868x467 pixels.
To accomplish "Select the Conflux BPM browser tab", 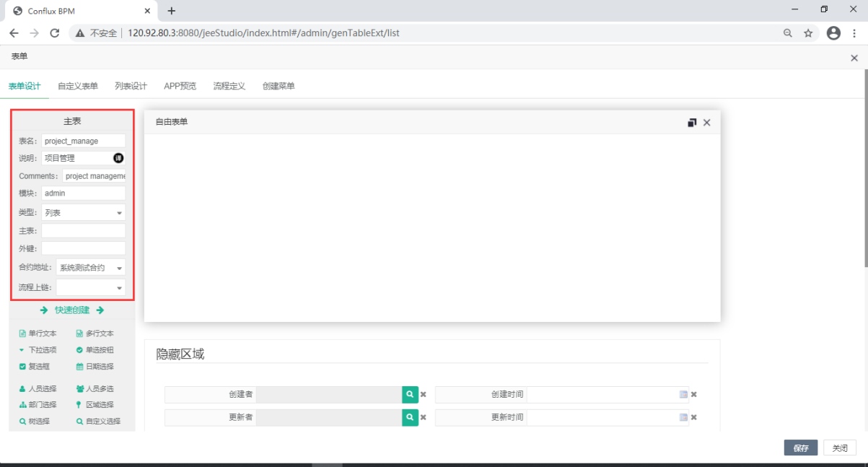I will pos(82,11).
